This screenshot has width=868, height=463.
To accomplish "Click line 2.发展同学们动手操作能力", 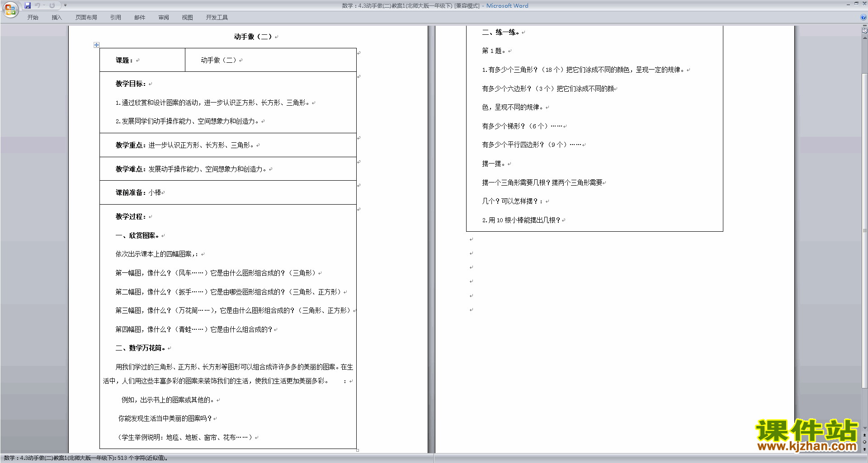I will click(188, 121).
